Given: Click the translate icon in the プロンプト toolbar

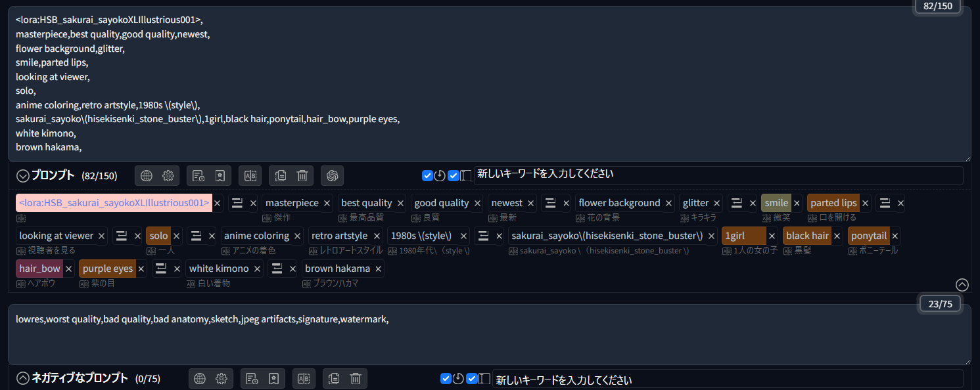Looking at the screenshot, I should pyautogui.click(x=250, y=175).
